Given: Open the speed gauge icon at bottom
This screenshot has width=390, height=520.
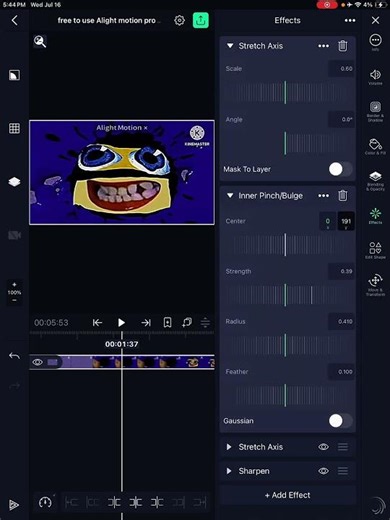Looking at the screenshot, I should pyautogui.click(x=45, y=502).
